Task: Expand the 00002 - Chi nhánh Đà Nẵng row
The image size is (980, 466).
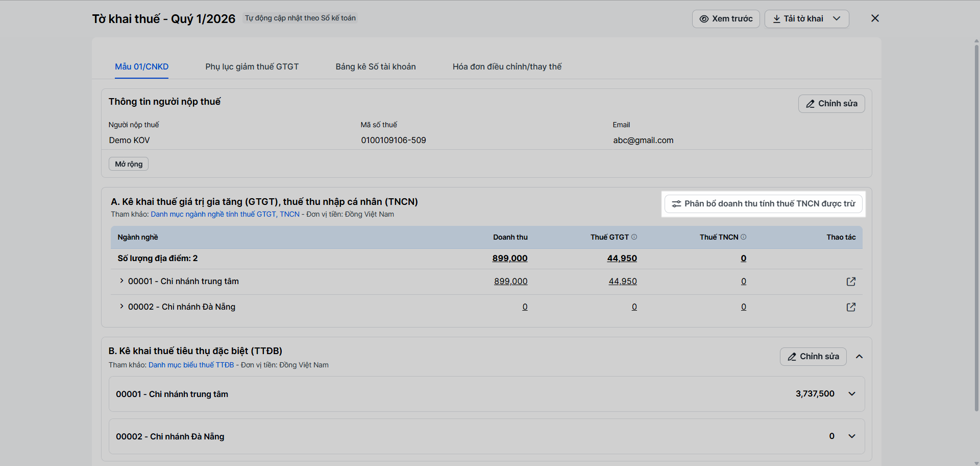Action: point(121,307)
